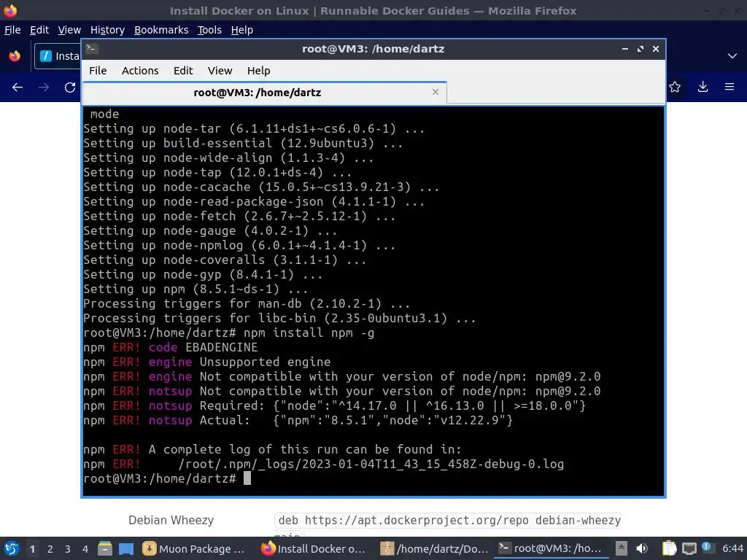Switch to Muon Package Manager window
This screenshot has height=560, width=747.
194,549
